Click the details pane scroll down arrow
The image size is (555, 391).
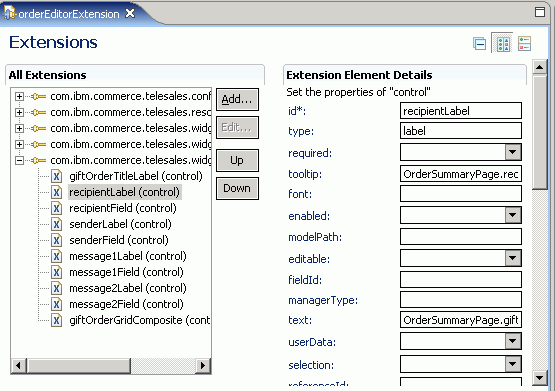click(539, 378)
